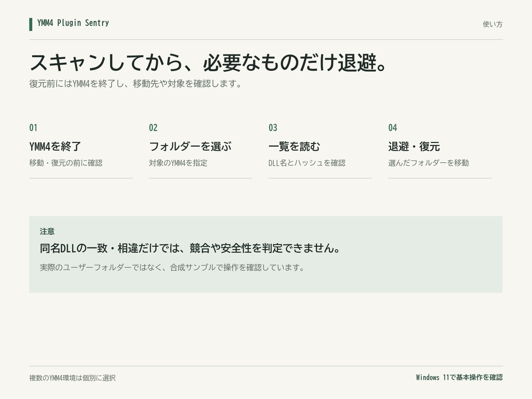Select step 01 YMM4を終了 heading
Screen dimensions: 532x399
(55, 147)
